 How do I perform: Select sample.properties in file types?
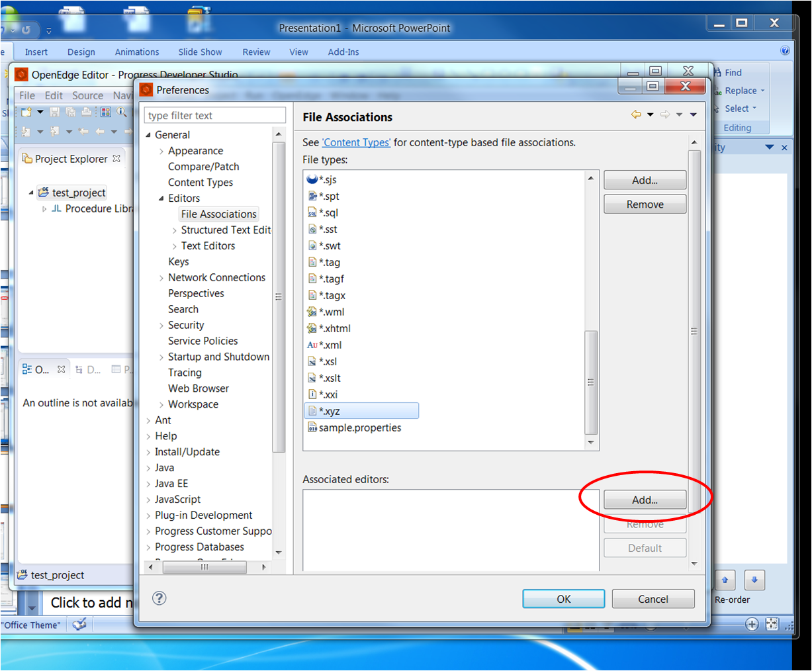[x=354, y=427]
